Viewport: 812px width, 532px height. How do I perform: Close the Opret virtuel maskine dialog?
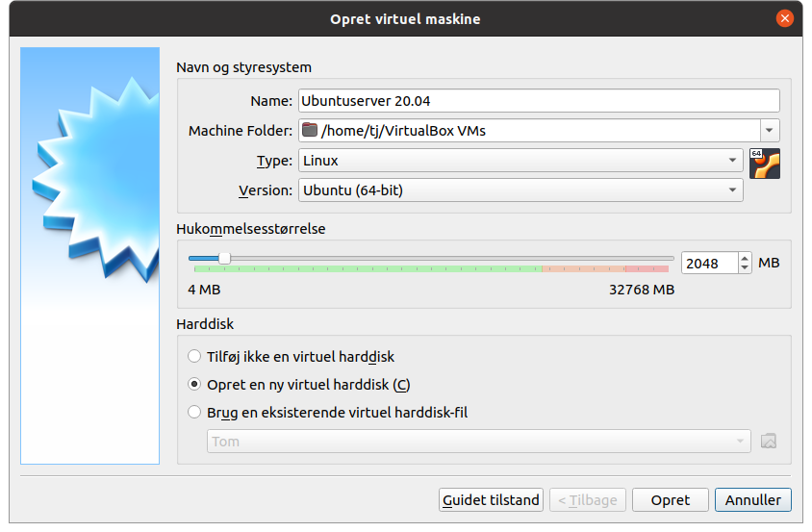[x=784, y=18]
